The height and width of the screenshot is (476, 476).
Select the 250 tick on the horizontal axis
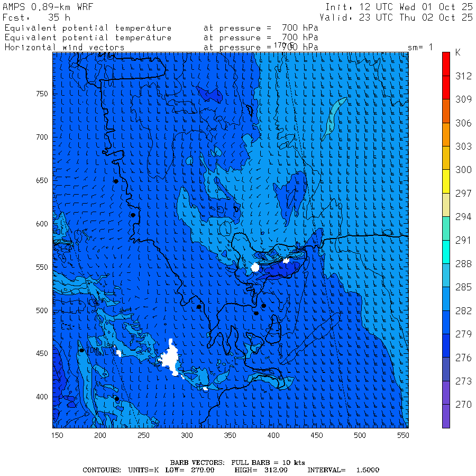[143, 435]
